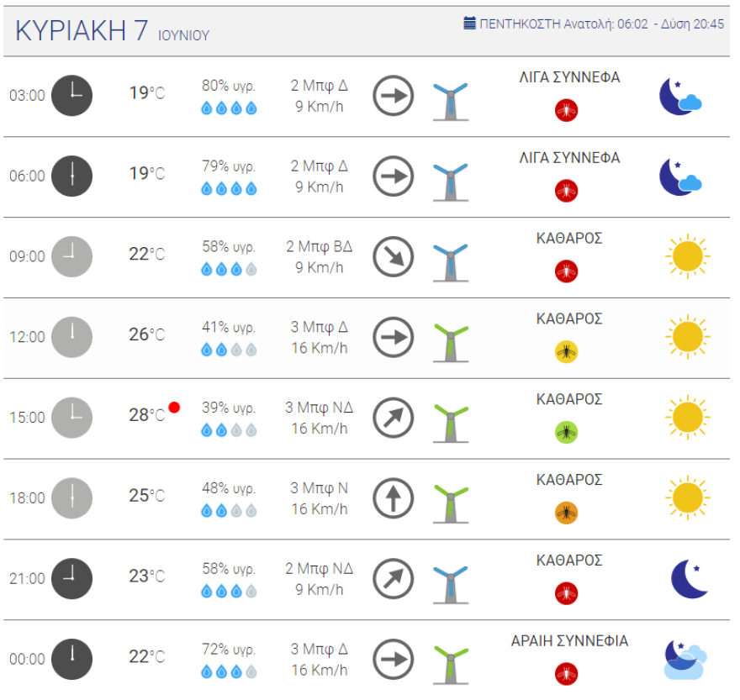Click the ΚΥΡΙΑΚΗ 7 day heading
This screenshot has width=740, height=700.
click(82, 30)
